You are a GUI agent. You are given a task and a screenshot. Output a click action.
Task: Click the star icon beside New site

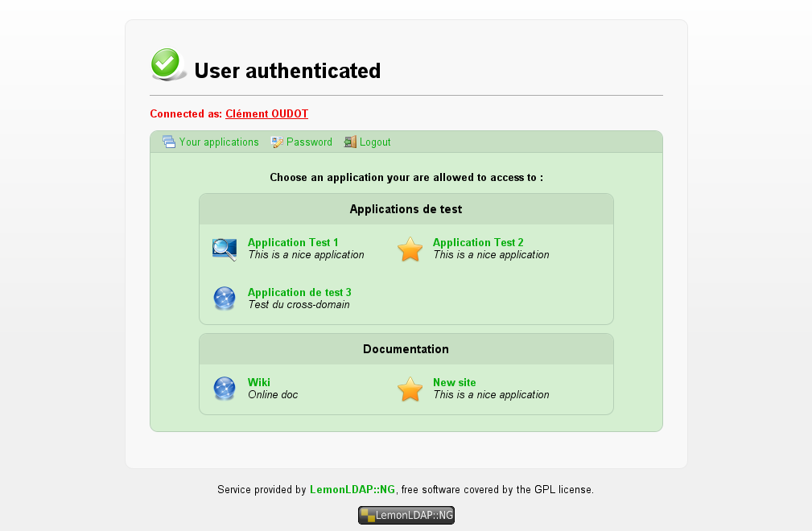pos(410,389)
